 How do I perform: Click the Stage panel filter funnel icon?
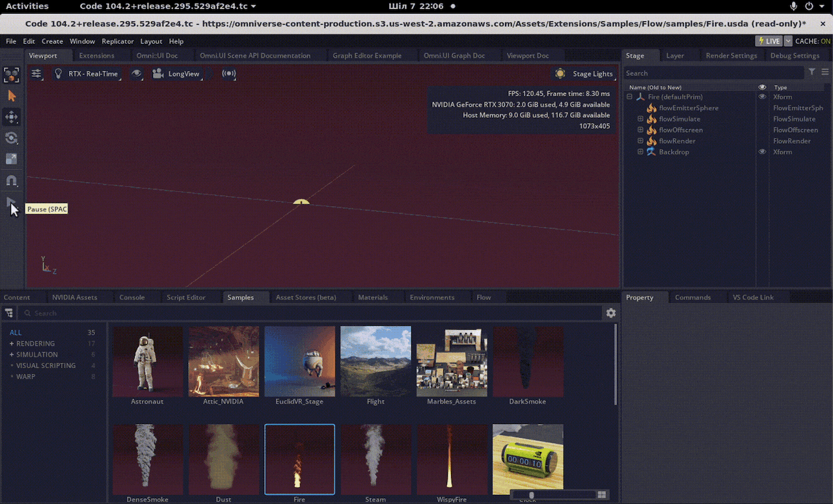pos(812,72)
